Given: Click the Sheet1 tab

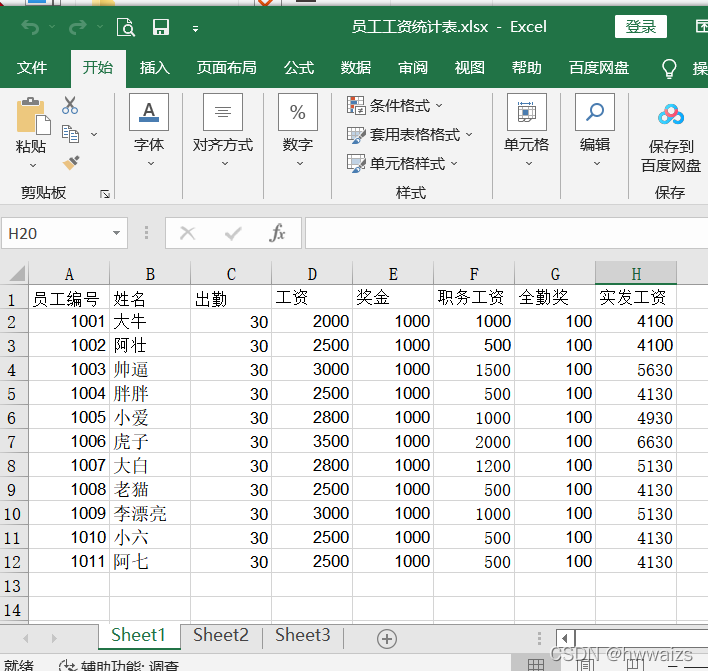Looking at the screenshot, I should tap(139, 636).
